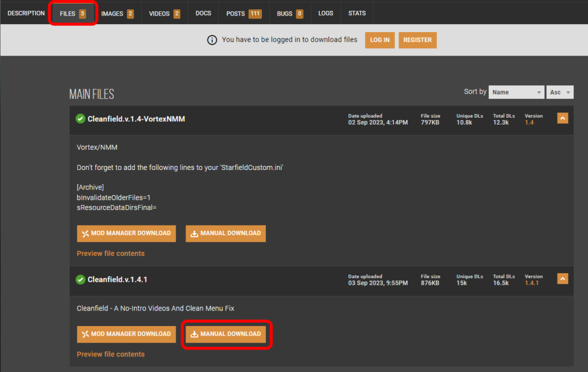Click the 16.5k total downloads value

click(x=501, y=283)
